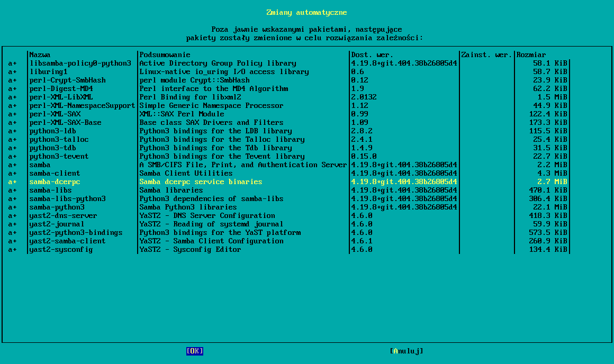Image resolution: width=614 pixels, height=364 pixels.
Task: Select the samba-client package row
Action: pos(288,174)
